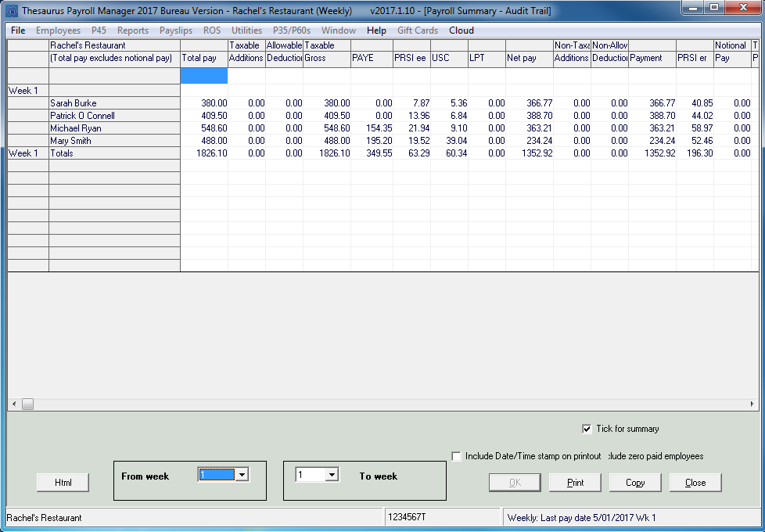765x532 pixels.
Task: Expand the From week dropdown arrow
Action: [242, 475]
